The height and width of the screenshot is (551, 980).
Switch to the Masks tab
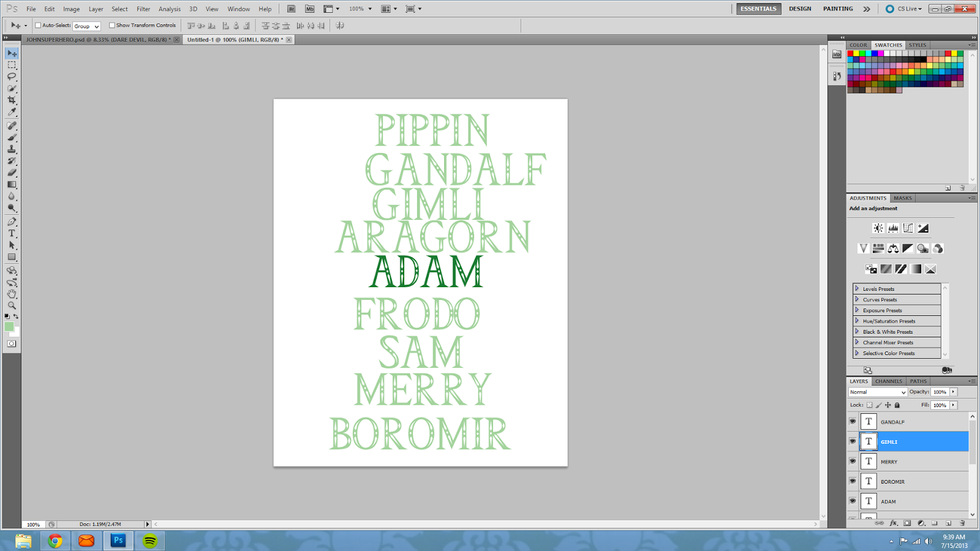(x=902, y=198)
